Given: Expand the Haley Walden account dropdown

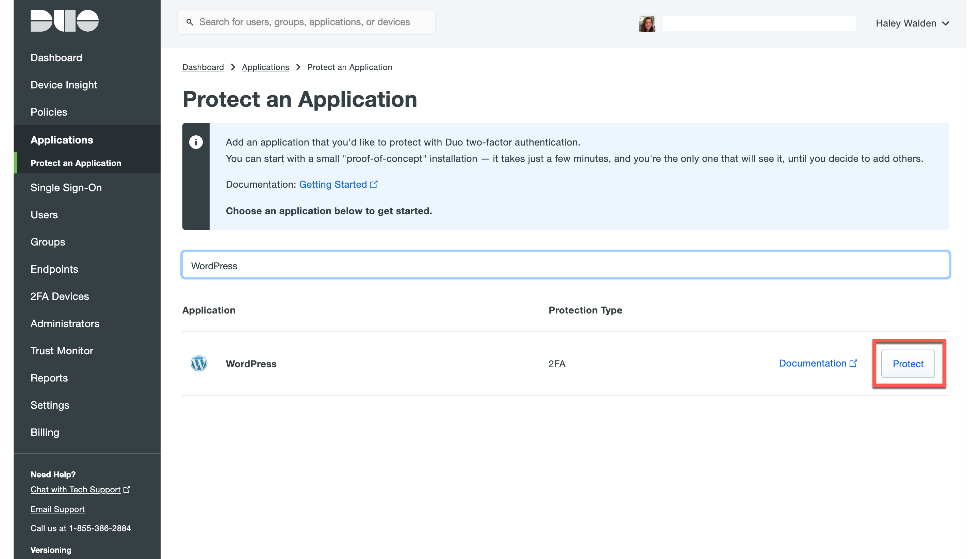Looking at the screenshot, I should [x=912, y=23].
